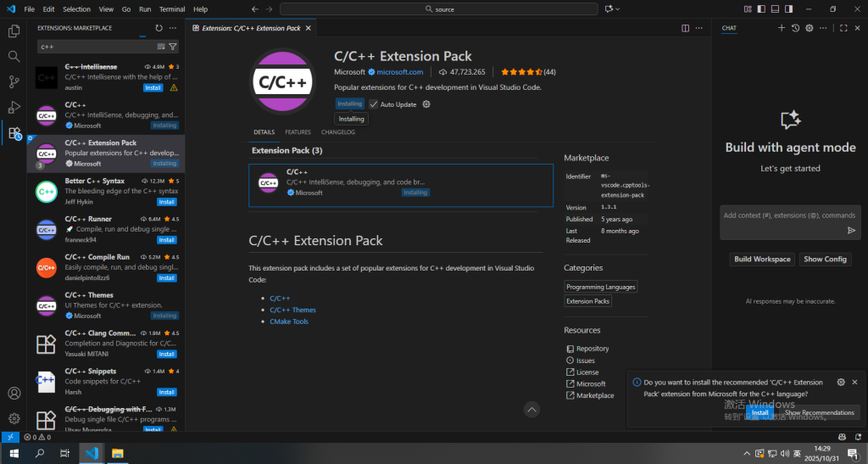Refresh the Extensions Marketplace list
Image resolution: width=868 pixels, height=464 pixels.
click(x=159, y=28)
